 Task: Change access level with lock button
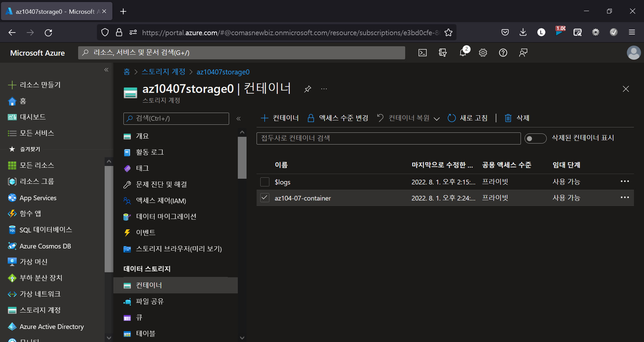(337, 118)
